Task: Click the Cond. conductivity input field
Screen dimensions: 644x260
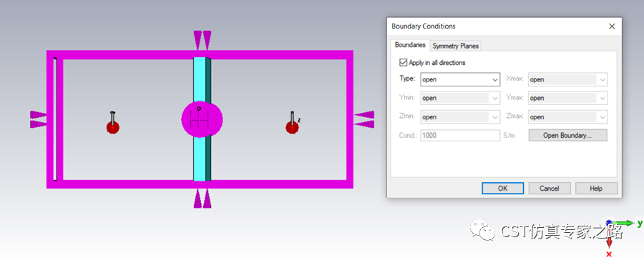Action: point(460,135)
